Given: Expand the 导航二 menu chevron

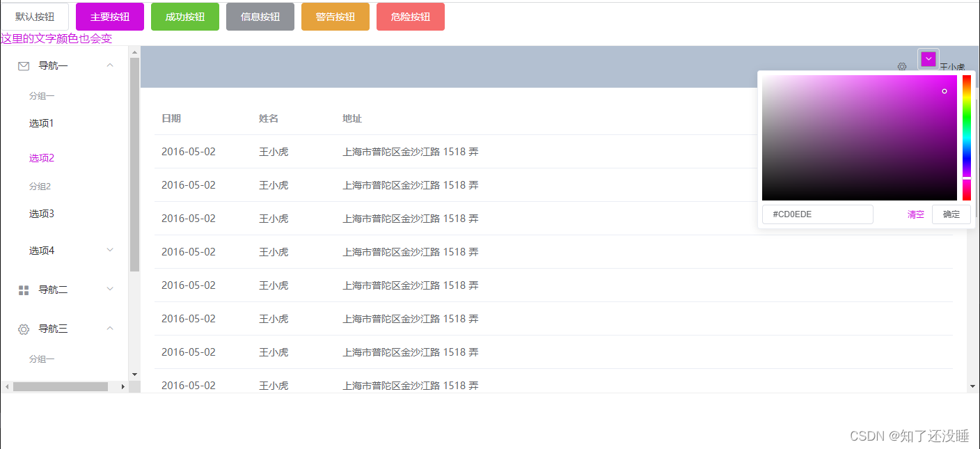Looking at the screenshot, I should pos(110,289).
